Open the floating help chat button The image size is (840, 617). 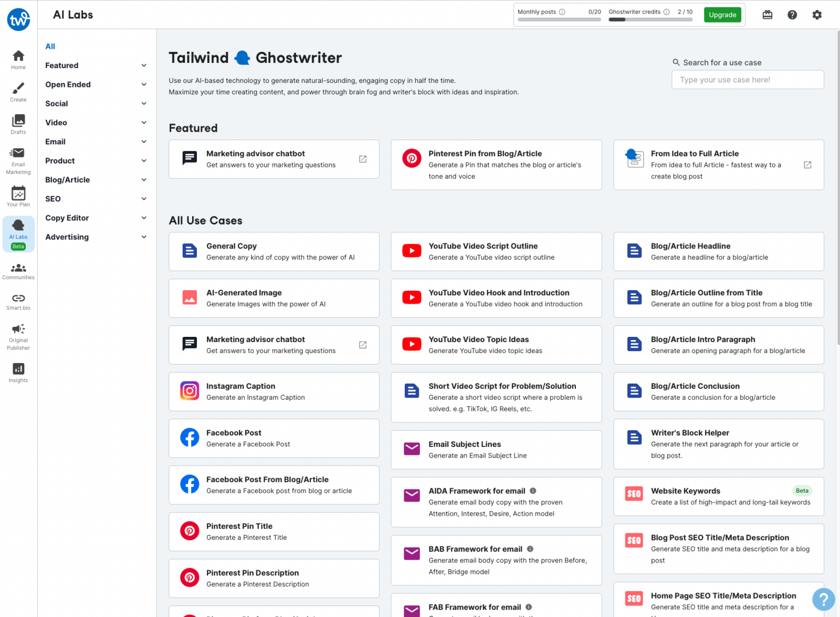pos(824,599)
